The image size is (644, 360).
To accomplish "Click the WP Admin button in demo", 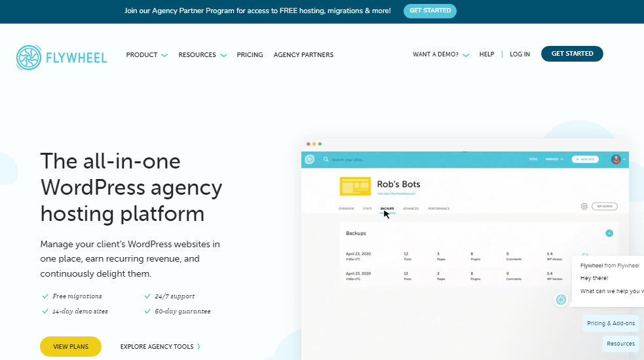I will pos(605,207).
